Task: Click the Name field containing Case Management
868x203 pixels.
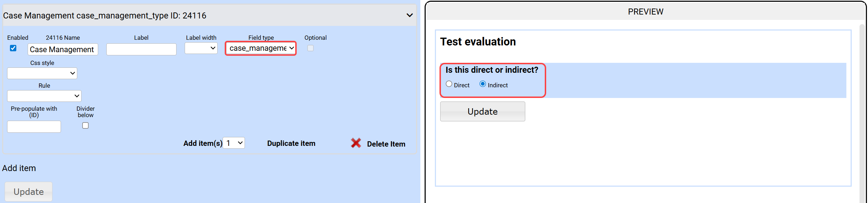Action: 63,50
